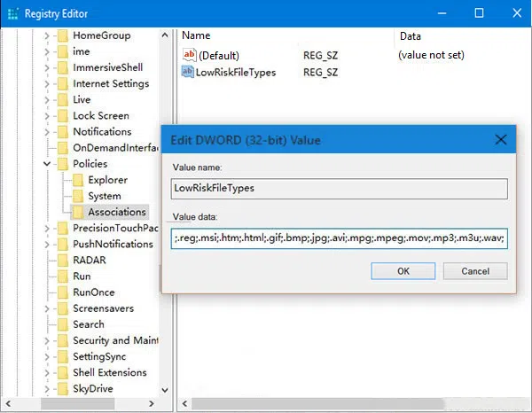
Task: Click the values pane horizontal scrollbar thumb
Action: [x=318, y=403]
